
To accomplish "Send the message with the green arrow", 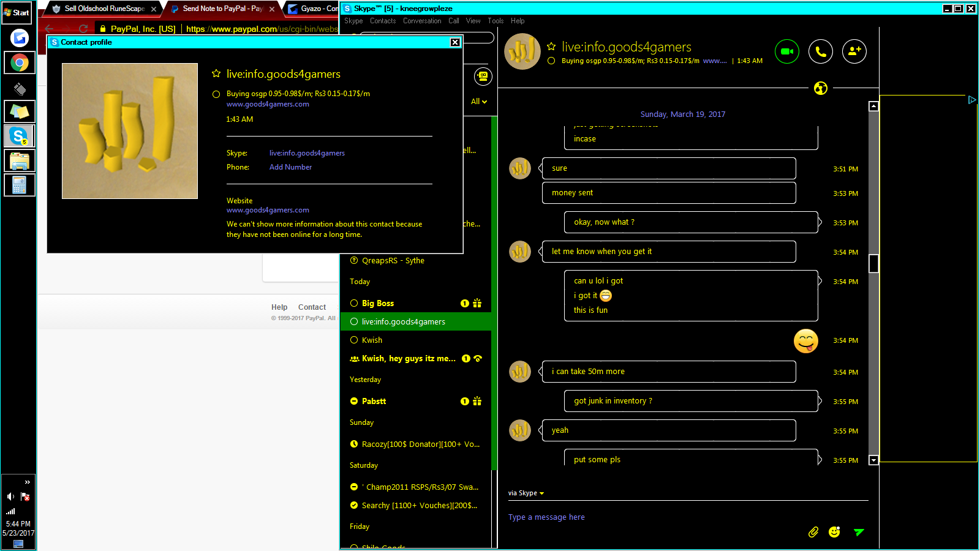I will [859, 532].
